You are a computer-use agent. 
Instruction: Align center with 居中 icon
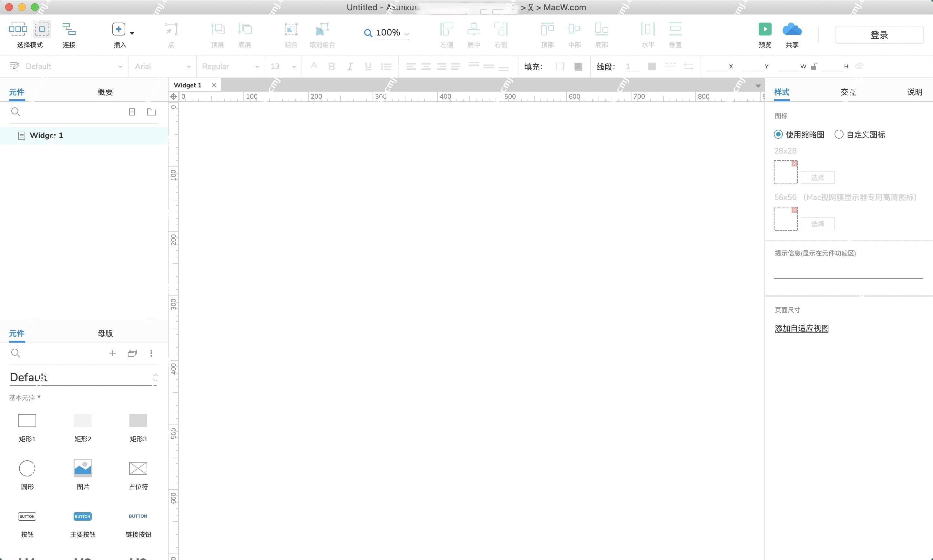point(474,29)
